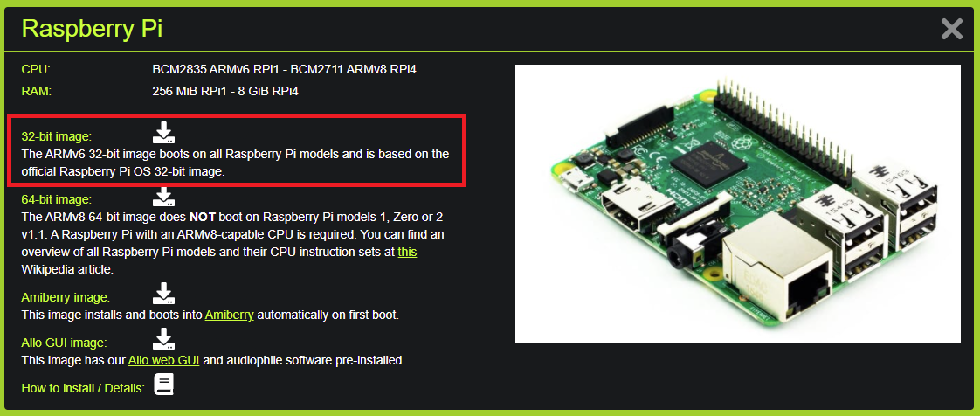The image size is (980, 416).
Task: Open the Amiberry hyperlink
Action: pos(230,315)
